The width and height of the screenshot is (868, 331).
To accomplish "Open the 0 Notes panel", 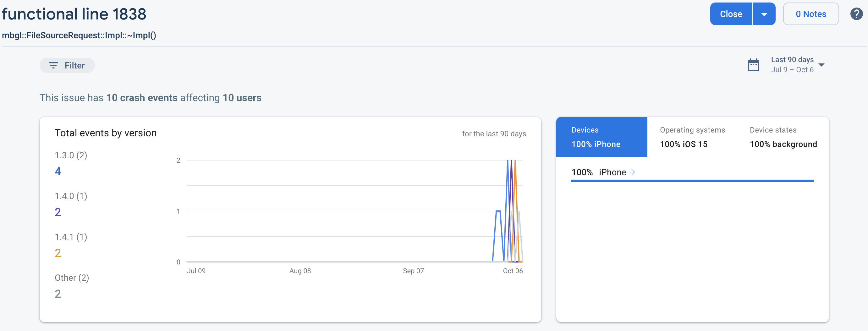I will pyautogui.click(x=810, y=14).
